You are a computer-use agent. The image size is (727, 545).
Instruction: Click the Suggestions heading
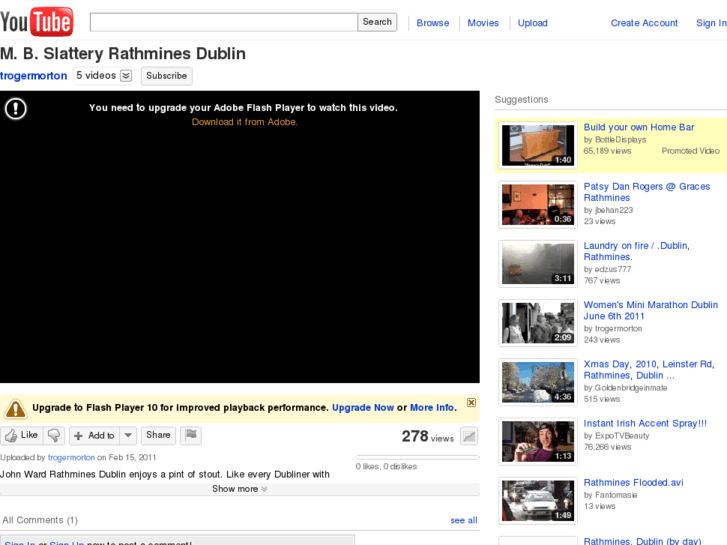tap(521, 99)
